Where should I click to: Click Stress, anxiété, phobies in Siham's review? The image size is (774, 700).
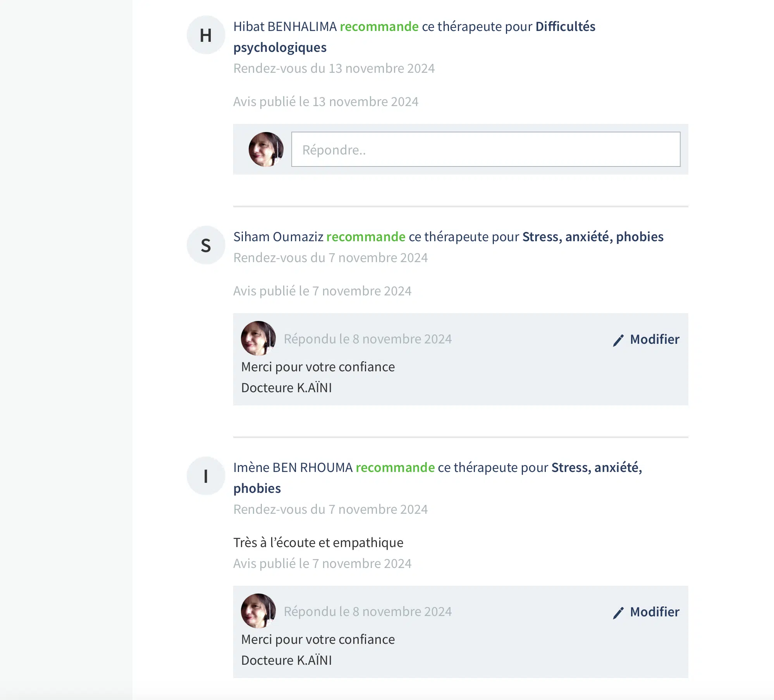pyautogui.click(x=592, y=237)
